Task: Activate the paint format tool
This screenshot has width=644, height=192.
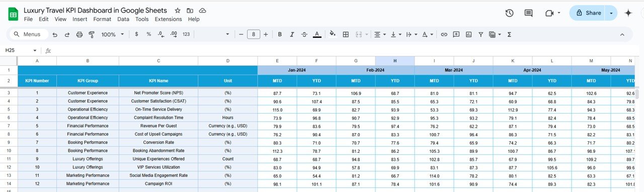Action: [92, 34]
